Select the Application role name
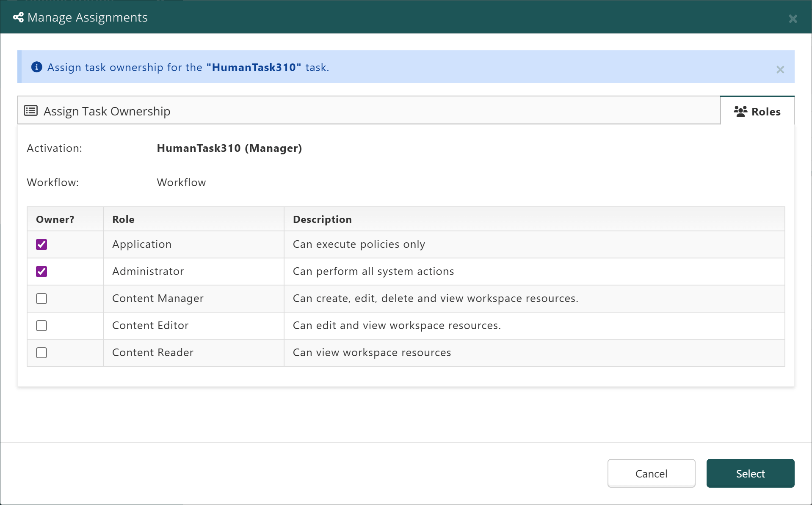Screen dimensions: 812x505 [142, 244]
